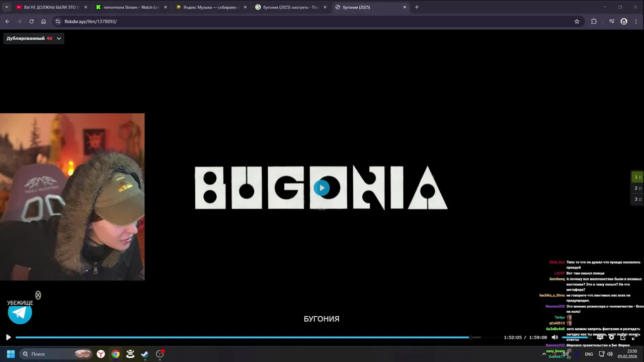This screenshot has height=362, width=644.
Task: Open the Windows Start menu
Action: click(11, 354)
